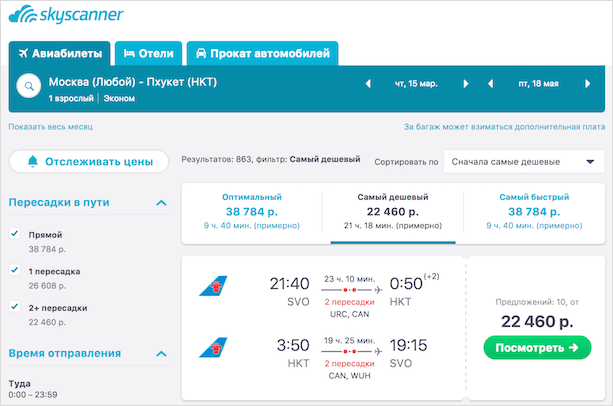
Task: Click the green Посмотреть button
Action: [x=537, y=347]
